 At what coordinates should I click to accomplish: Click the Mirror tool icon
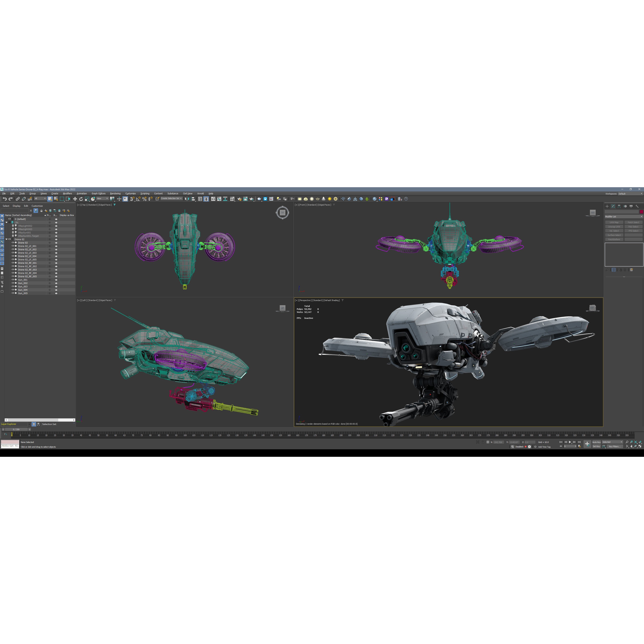(187, 199)
